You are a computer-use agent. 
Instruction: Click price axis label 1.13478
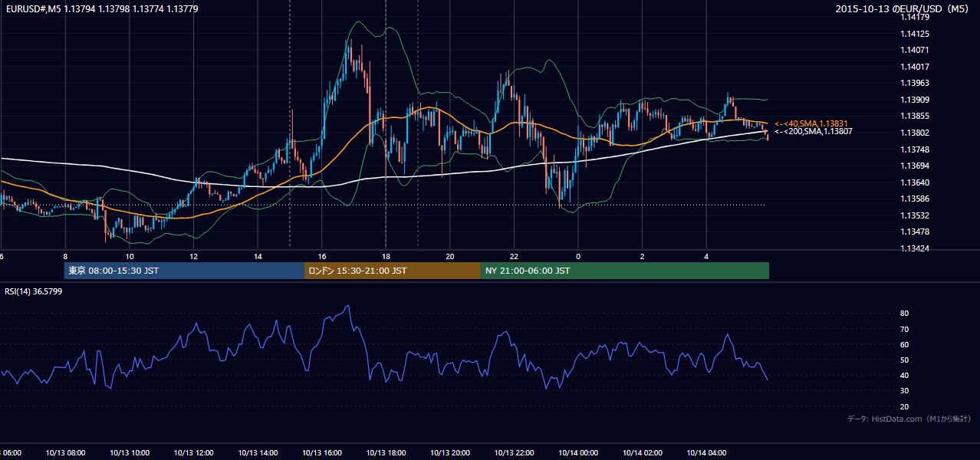(x=915, y=232)
